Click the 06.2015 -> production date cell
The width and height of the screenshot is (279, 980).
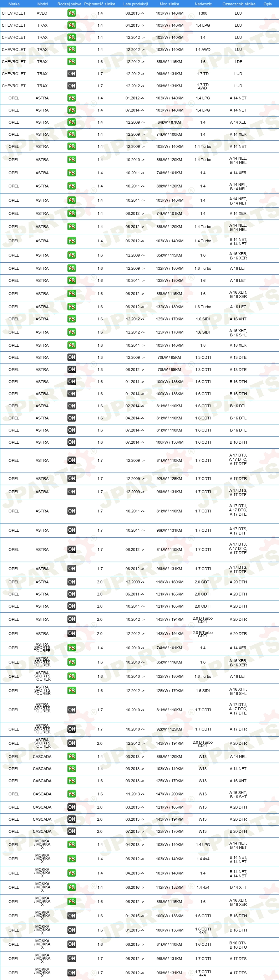[135, 945]
